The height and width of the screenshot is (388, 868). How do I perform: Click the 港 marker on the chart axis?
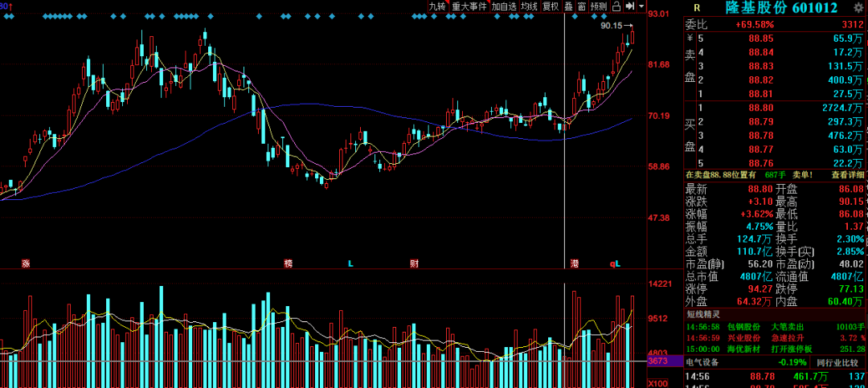(x=575, y=263)
